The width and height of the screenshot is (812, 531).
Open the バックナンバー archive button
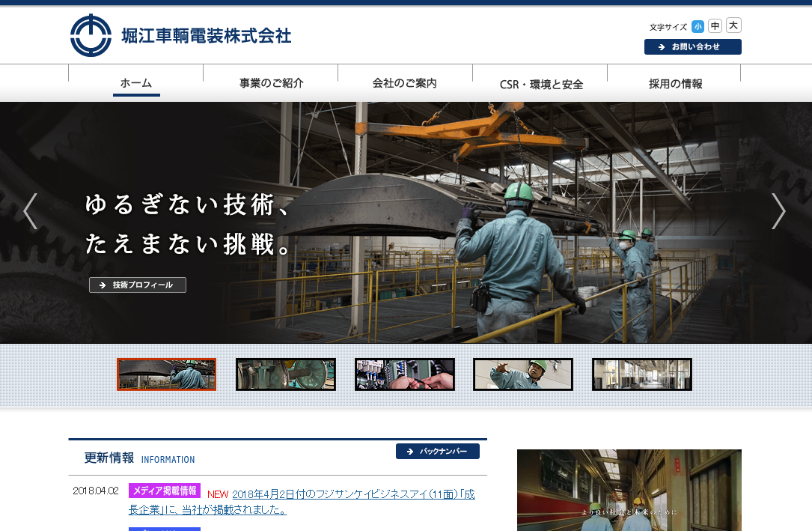(x=438, y=452)
